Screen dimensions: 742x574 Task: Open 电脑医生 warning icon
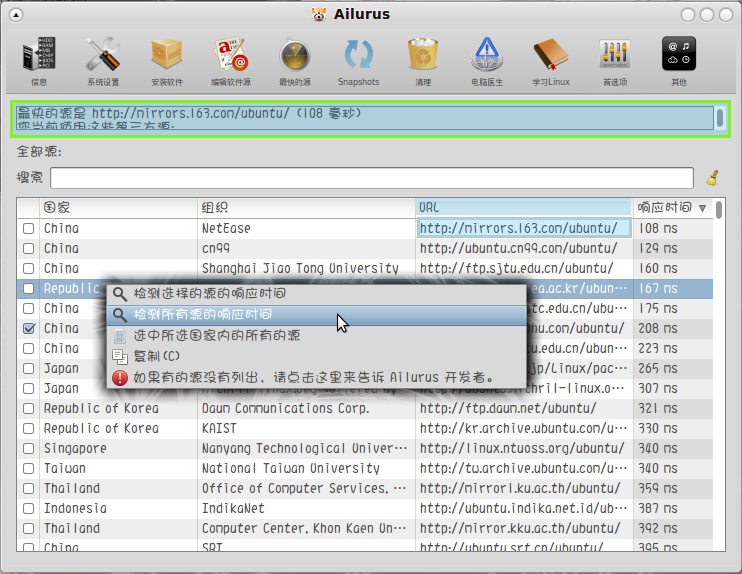[x=487, y=54]
